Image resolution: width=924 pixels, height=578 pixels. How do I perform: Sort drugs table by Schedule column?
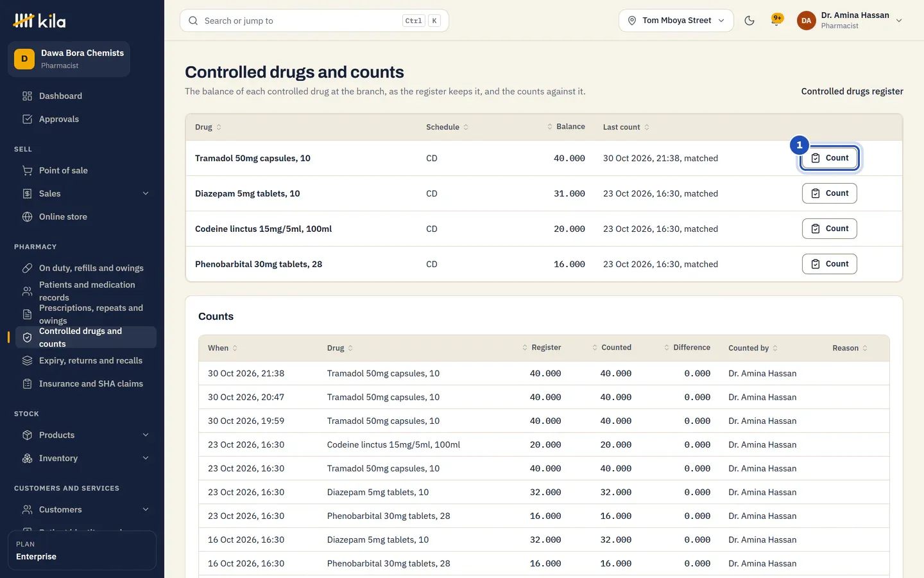click(x=447, y=127)
